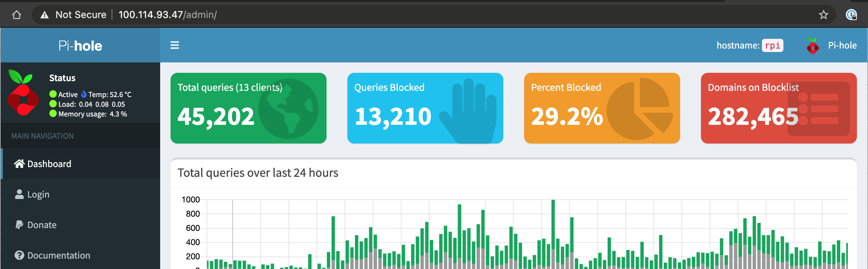
Task: Open the Donate link in sidebar
Action: [x=80, y=225]
